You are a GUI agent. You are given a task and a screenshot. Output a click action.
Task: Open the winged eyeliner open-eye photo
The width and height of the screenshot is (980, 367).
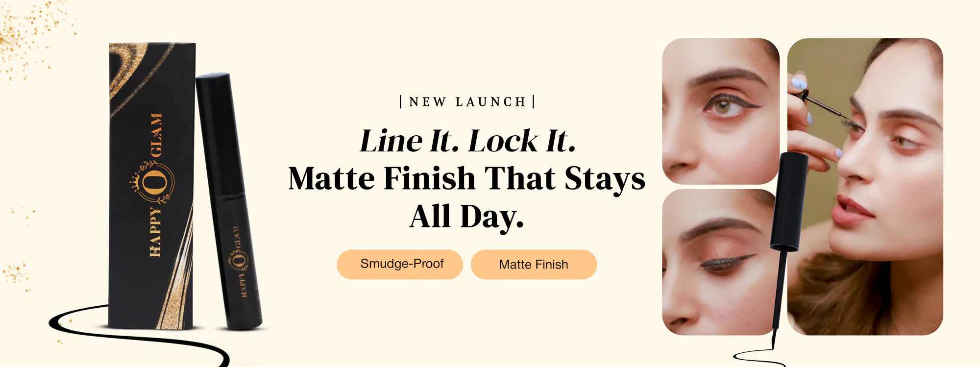(720, 111)
